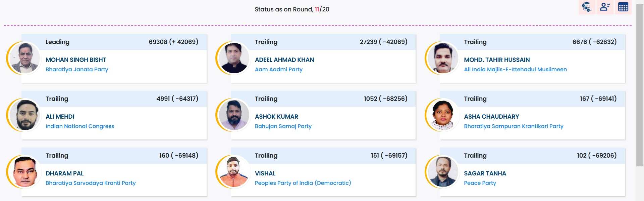Click Indian National Congress party text

pos(80,126)
